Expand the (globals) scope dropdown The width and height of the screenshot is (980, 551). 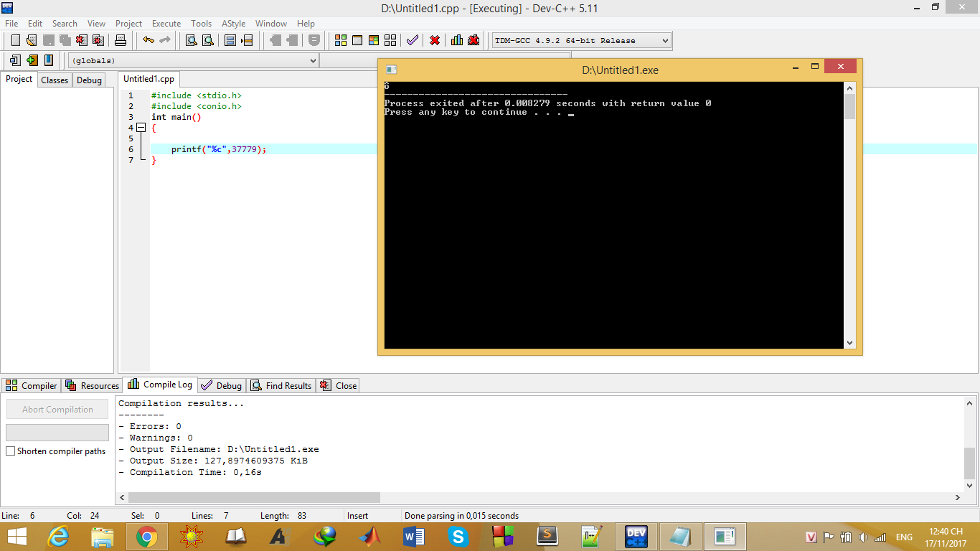(x=312, y=61)
